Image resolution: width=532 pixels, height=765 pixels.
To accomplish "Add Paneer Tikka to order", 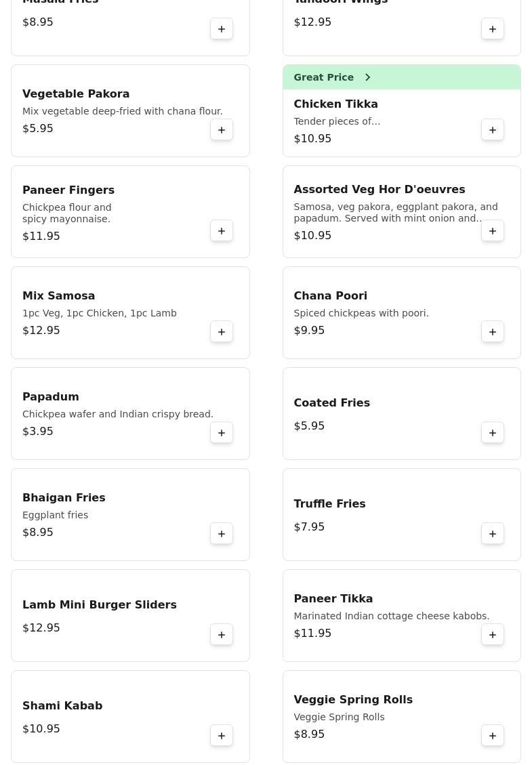I will (493, 635).
